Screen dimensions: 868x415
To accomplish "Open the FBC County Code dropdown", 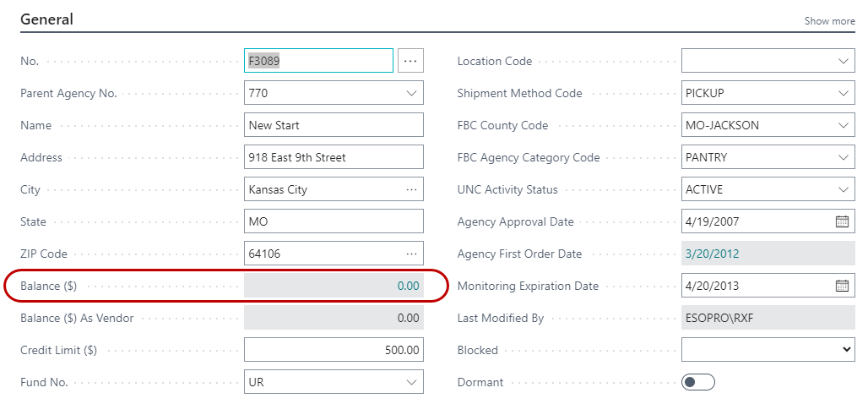I will point(844,125).
